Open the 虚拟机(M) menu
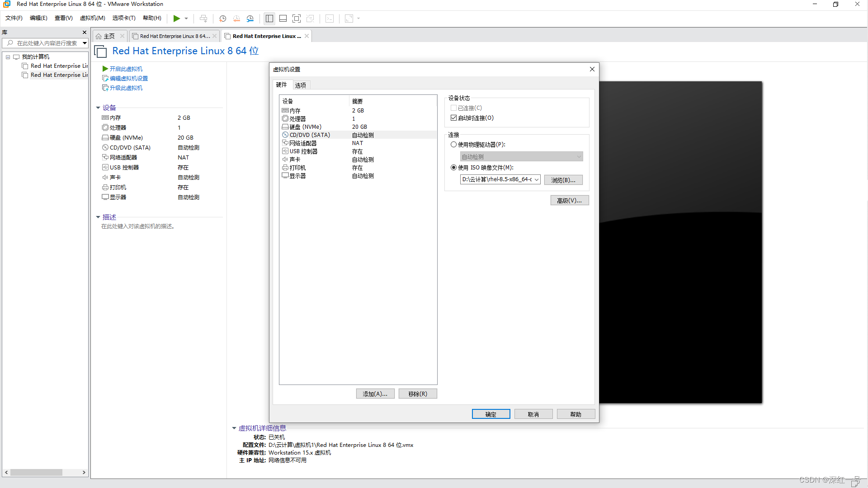 pyautogui.click(x=92, y=18)
